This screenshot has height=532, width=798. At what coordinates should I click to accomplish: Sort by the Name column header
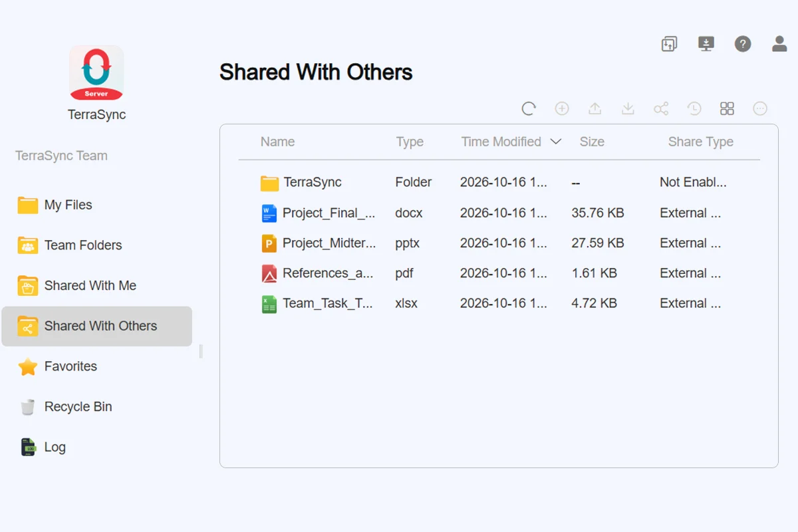pos(277,142)
